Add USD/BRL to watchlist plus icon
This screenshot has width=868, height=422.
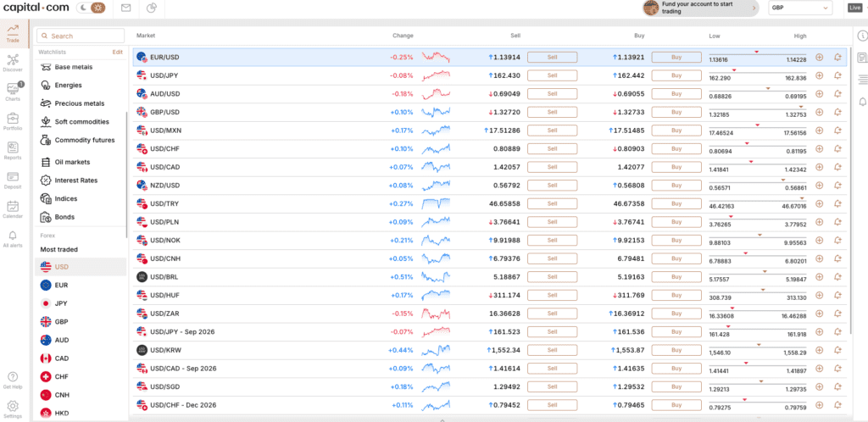coord(820,276)
